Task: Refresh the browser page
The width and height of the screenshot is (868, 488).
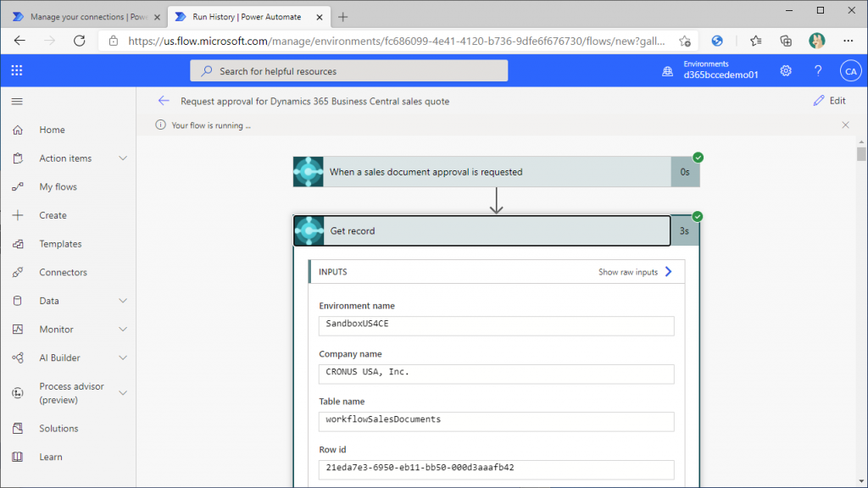Action: click(x=80, y=41)
